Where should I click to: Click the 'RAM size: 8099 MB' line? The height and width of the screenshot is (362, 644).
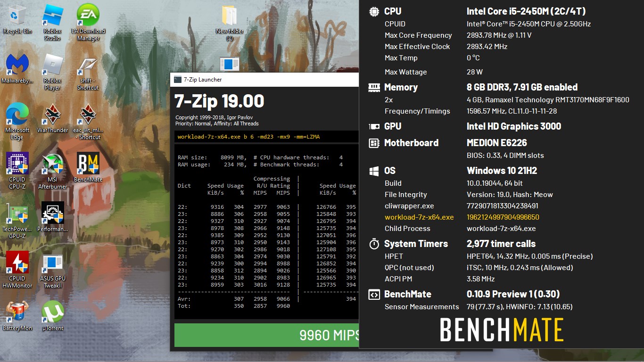point(212,157)
